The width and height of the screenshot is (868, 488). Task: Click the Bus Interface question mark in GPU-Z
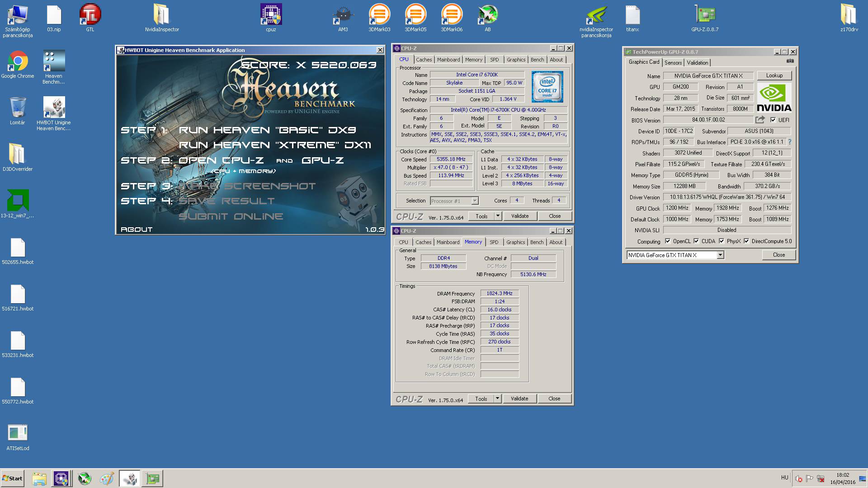pyautogui.click(x=789, y=142)
